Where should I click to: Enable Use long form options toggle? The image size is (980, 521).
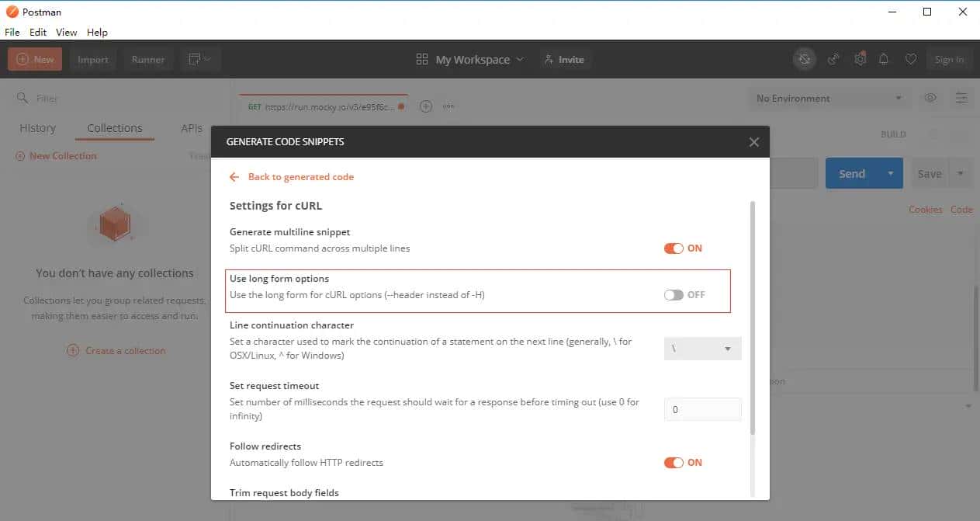[674, 295]
